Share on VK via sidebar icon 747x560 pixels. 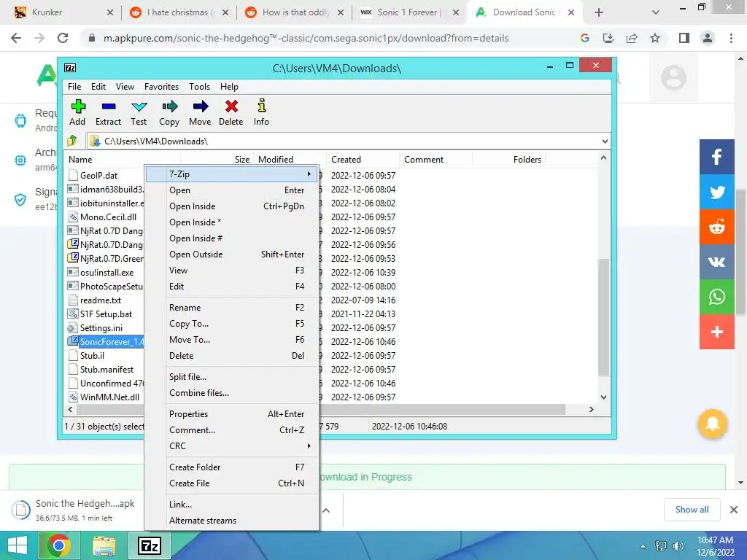(716, 262)
